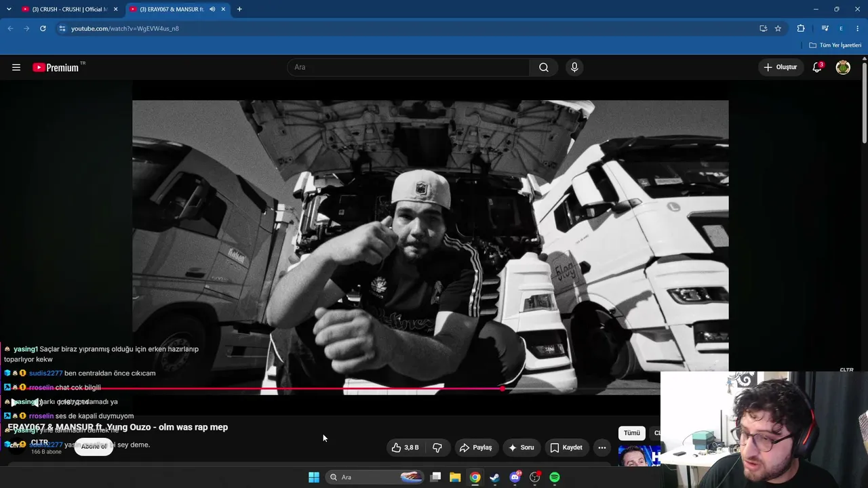Click the install/cast icon in address bar

point(764,28)
